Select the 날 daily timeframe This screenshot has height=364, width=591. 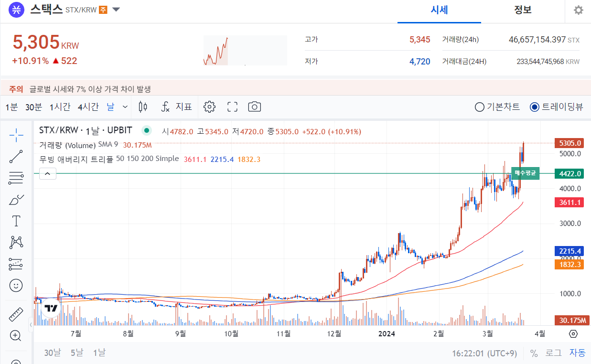(x=110, y=107)
